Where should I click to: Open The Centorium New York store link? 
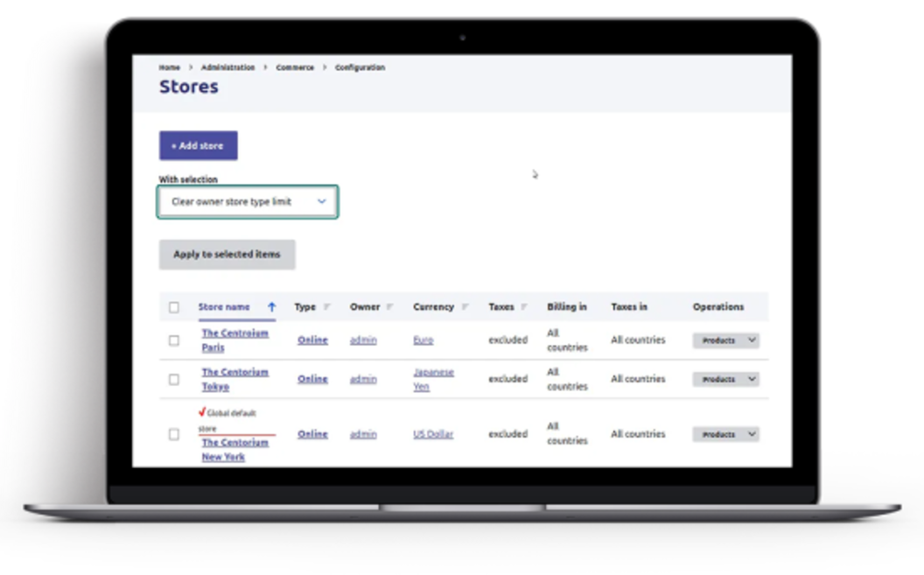234,450
